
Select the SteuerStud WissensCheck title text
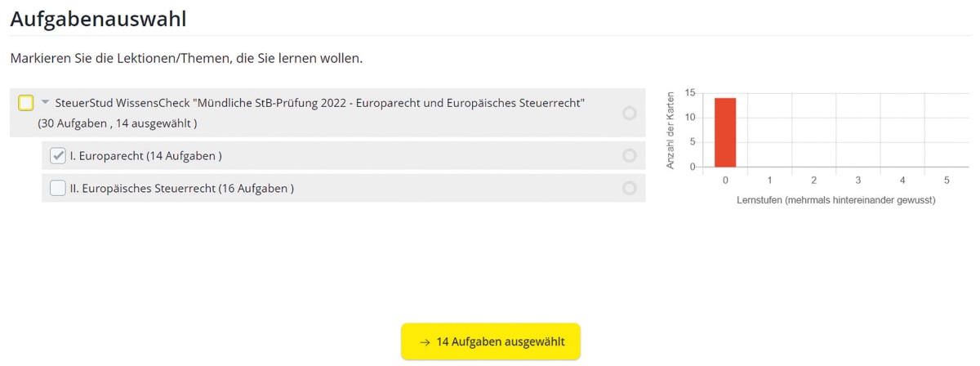pos(319,103)
